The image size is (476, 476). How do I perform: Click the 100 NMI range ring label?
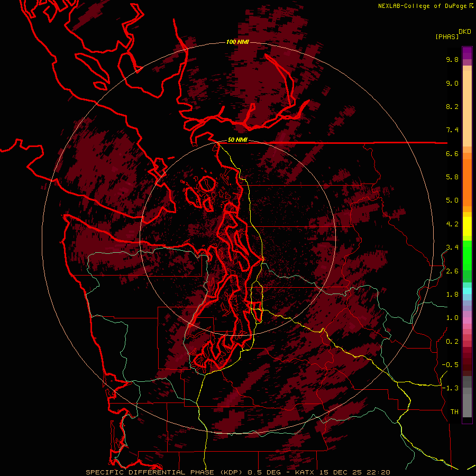(x=237, y=42)
